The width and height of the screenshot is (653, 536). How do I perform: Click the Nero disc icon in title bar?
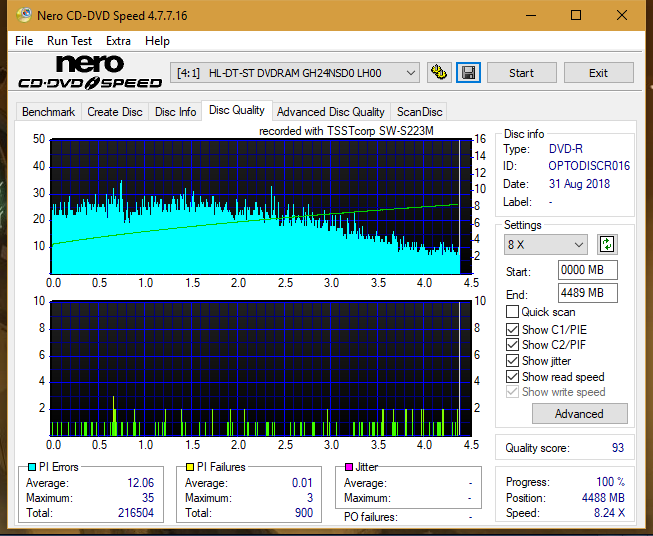tap(24, 15)
